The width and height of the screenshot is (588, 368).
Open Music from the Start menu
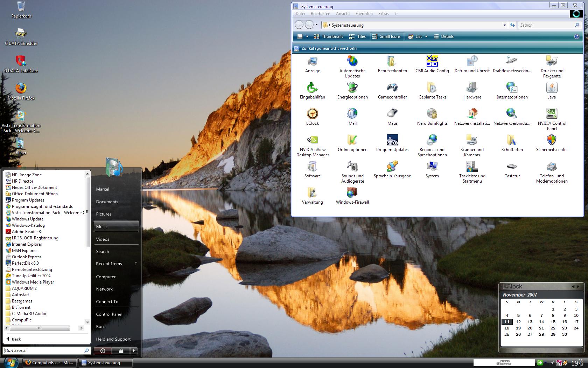(x=116, y=226)
